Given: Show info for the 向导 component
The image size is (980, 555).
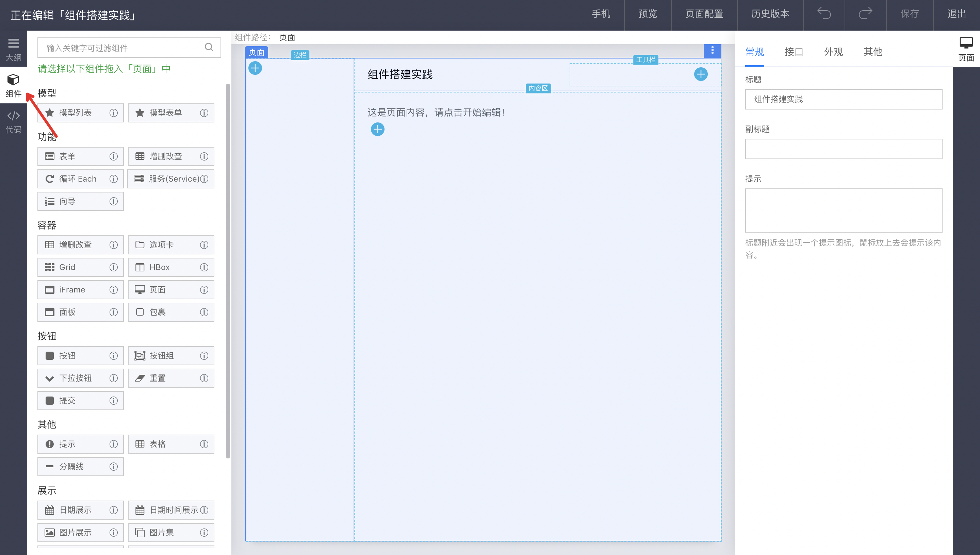Looking at the screenshot, I should 114,201.
